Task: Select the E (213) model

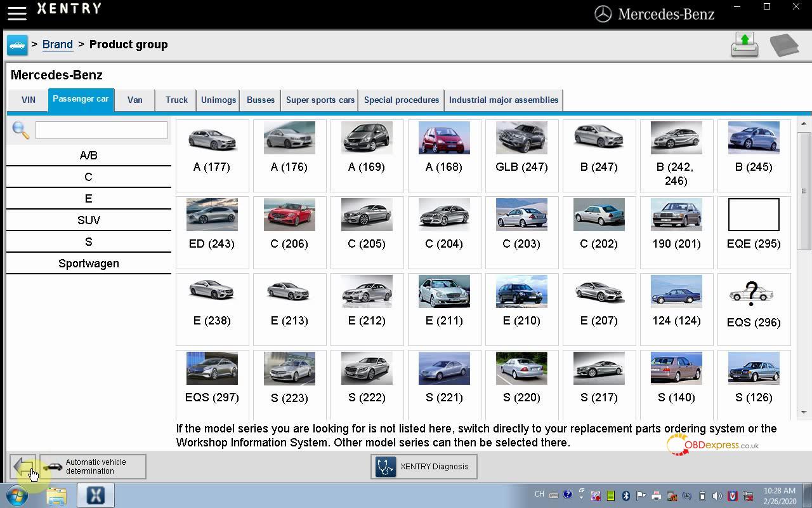Action: pyautogui.click(x=289, y=309)
